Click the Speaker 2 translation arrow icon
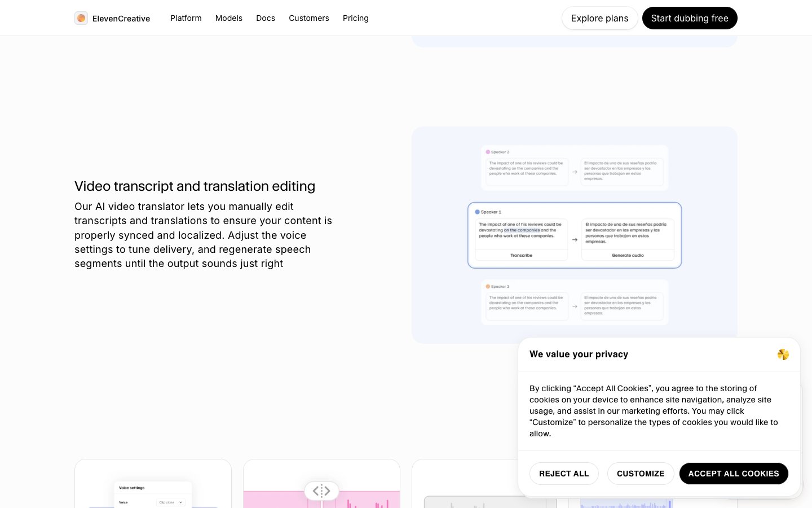 click(x=575, y=172)
